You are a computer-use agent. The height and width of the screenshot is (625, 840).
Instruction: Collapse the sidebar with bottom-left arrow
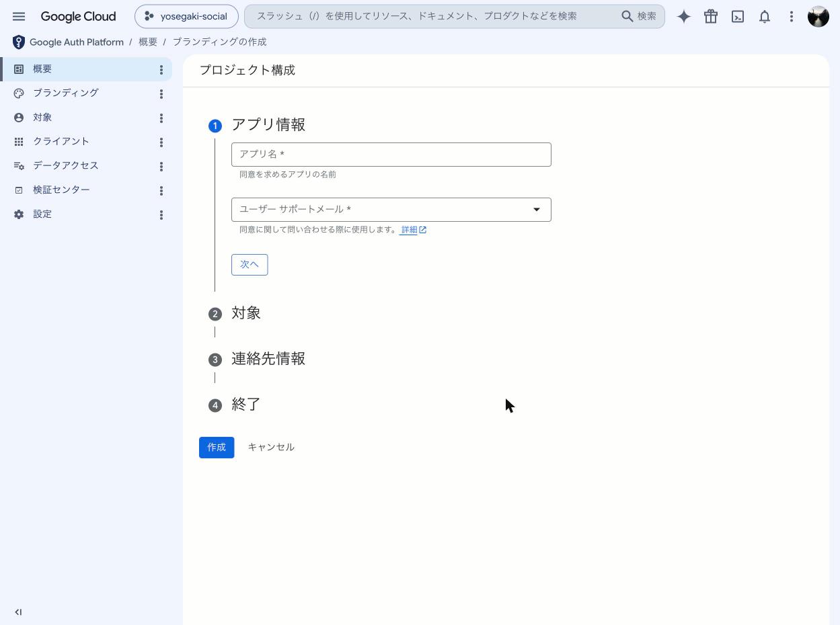[18, 612]
